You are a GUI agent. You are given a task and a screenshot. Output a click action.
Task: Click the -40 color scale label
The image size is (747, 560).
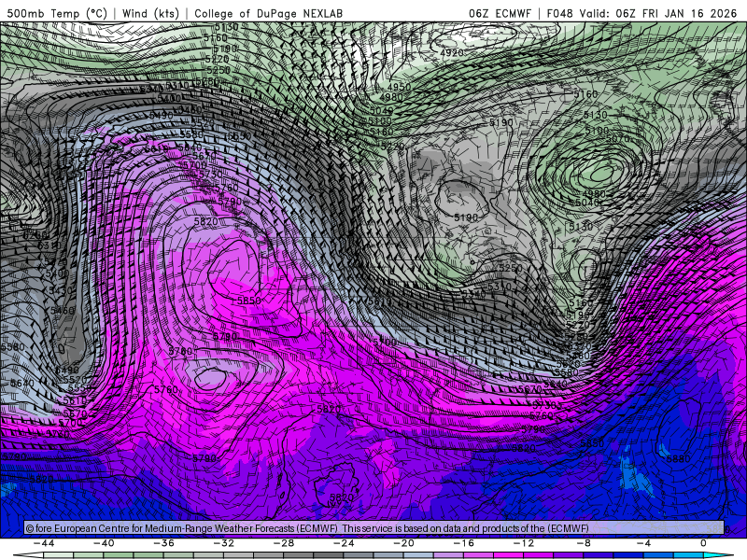pyautogui.click(x=104, y=543)
